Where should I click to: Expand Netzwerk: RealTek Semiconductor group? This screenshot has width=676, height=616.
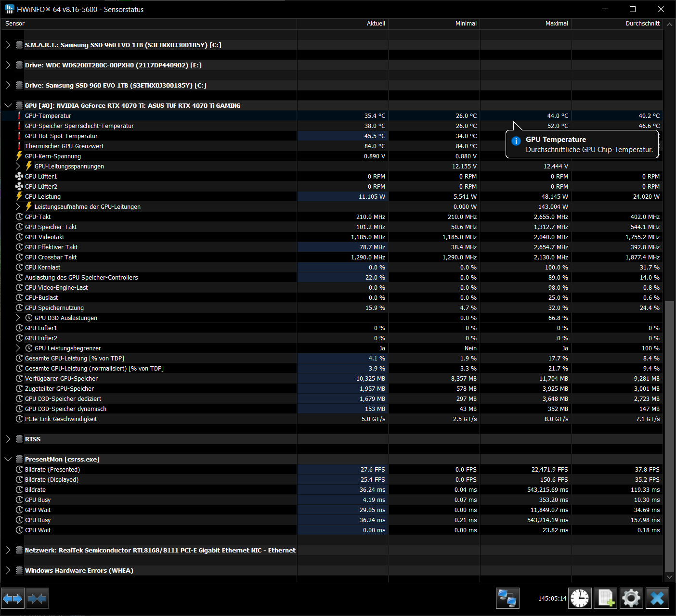[x=8, y=551]
